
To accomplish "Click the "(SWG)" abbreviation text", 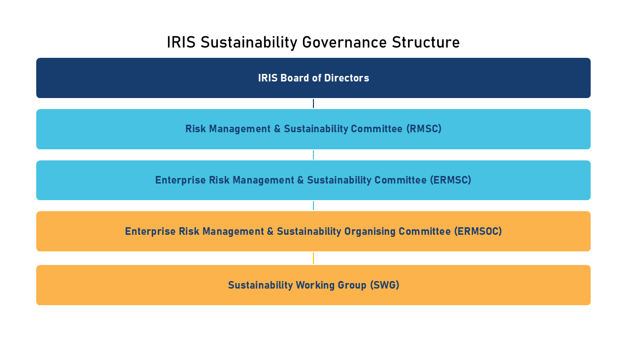I will [384, 285].
